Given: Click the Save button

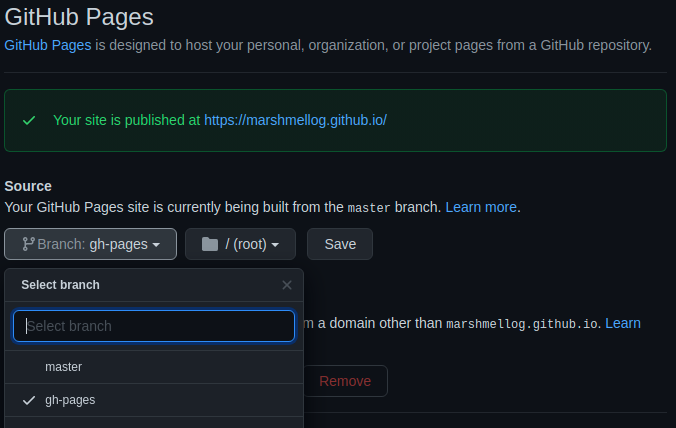Looking at the screenshot, I should tap(340, 244).
